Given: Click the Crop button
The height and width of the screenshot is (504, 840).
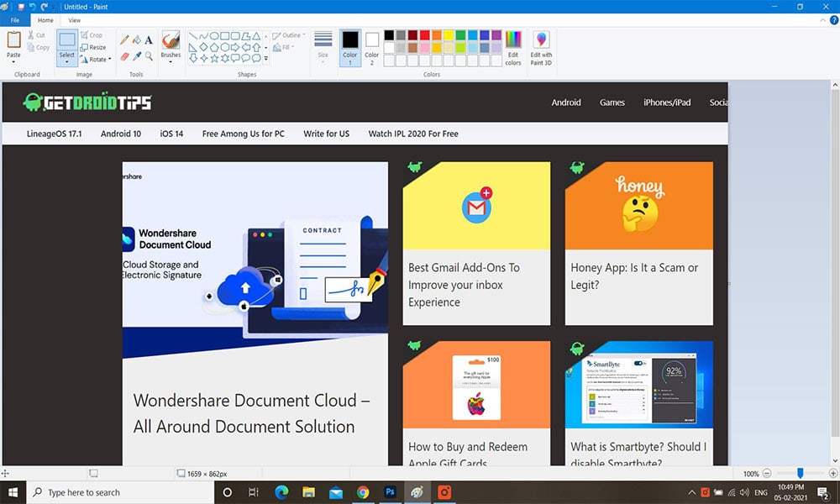Looking at the screenshot, I should point(92,34).
